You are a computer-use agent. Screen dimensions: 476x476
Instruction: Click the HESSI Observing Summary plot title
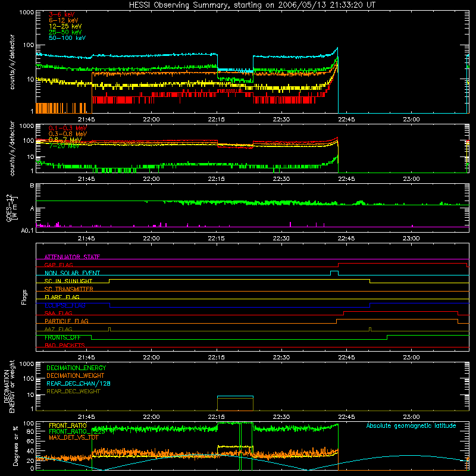coord(252,5)
